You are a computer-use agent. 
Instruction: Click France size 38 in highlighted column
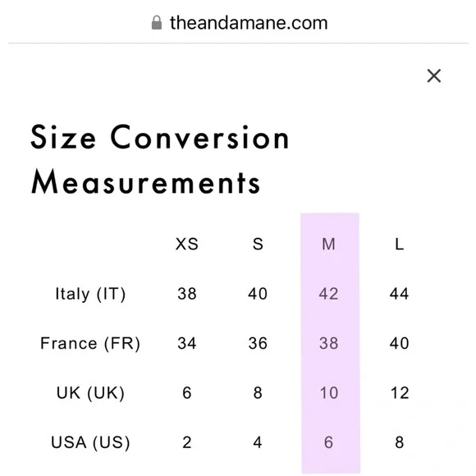point(329,343)
